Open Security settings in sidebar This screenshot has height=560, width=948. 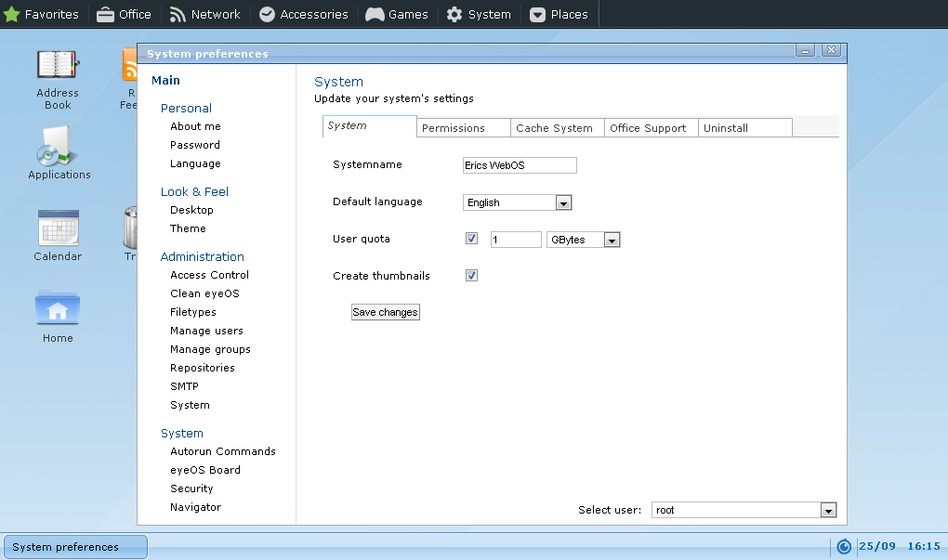click(x=191, y=488)
